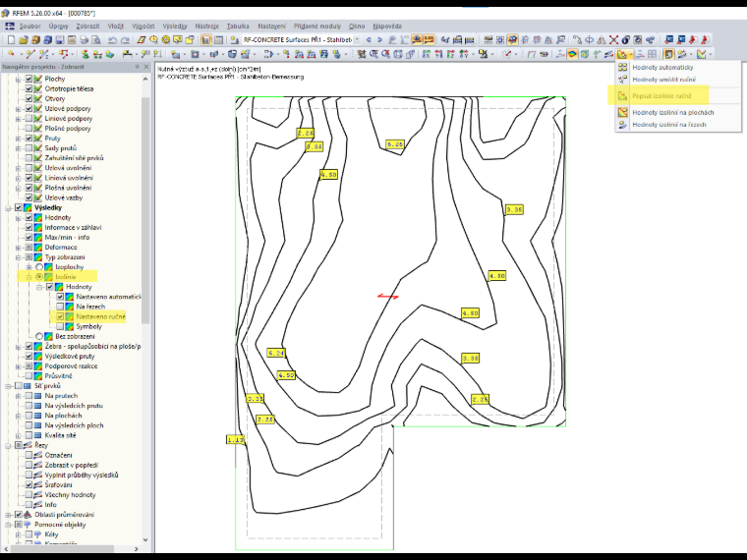Image resolution: width=747 pixels, height=560 pixels.
Task: Open the Přídavné moduly menu
Action: (x=317, y=27)
